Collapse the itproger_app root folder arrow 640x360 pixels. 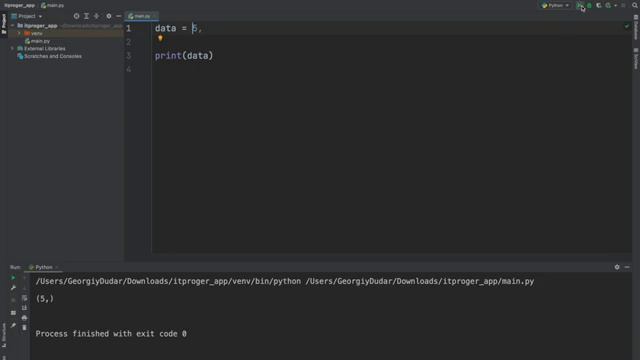[13, 25]
